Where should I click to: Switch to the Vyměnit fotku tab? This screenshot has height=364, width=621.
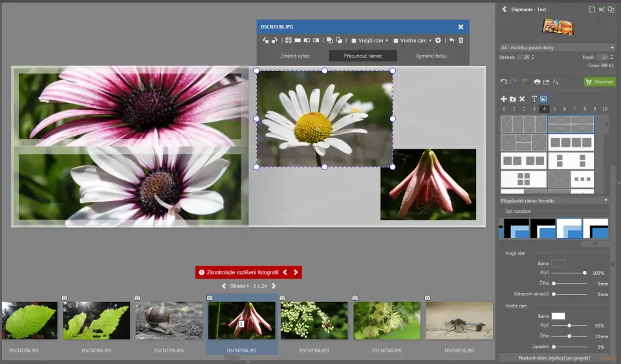click(431, 56)
